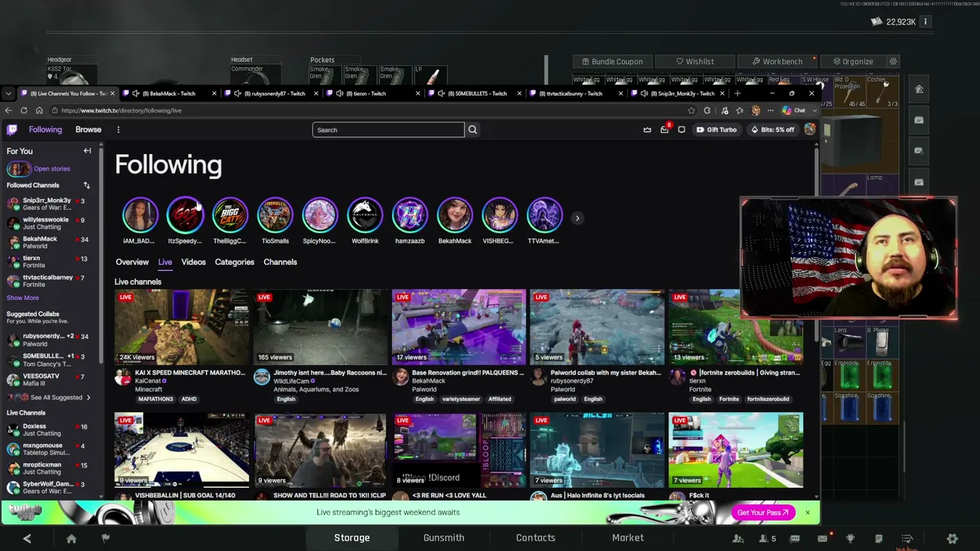Click the stash home icon on right panel

pyautogui.click(x=919, y=89)
